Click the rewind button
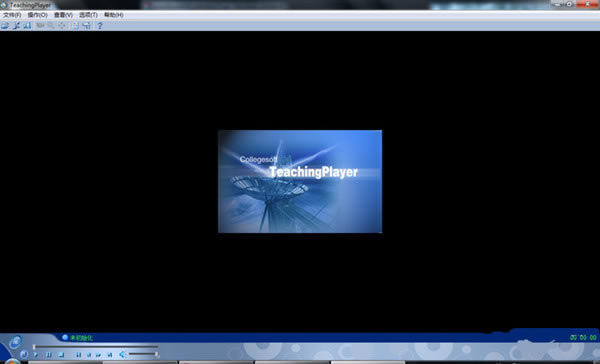 [89, 355]
